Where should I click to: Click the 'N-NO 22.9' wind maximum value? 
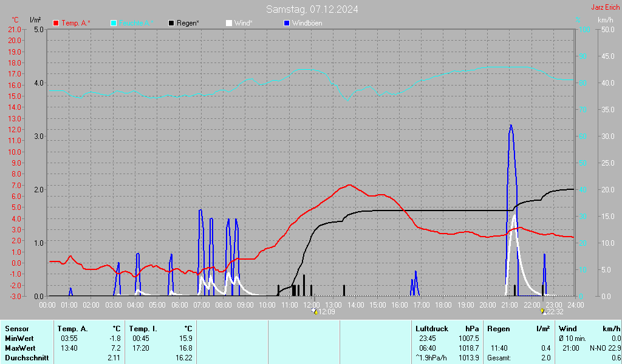coord(606,348)
